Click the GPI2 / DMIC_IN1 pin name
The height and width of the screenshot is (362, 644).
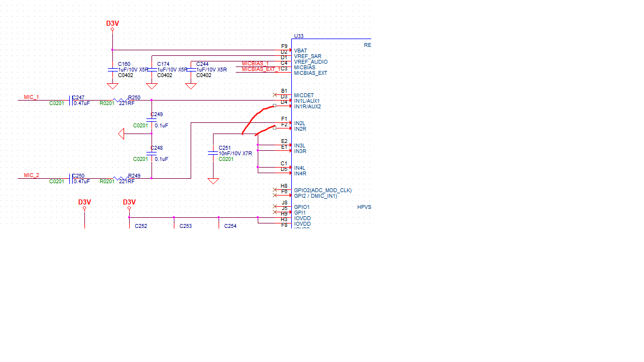tap(315, 196)
